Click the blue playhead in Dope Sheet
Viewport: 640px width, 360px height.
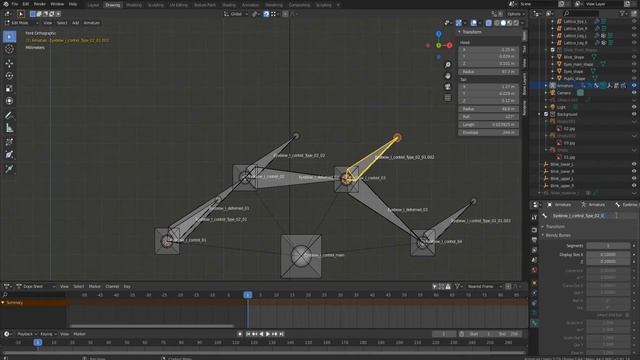coord(248,295)
